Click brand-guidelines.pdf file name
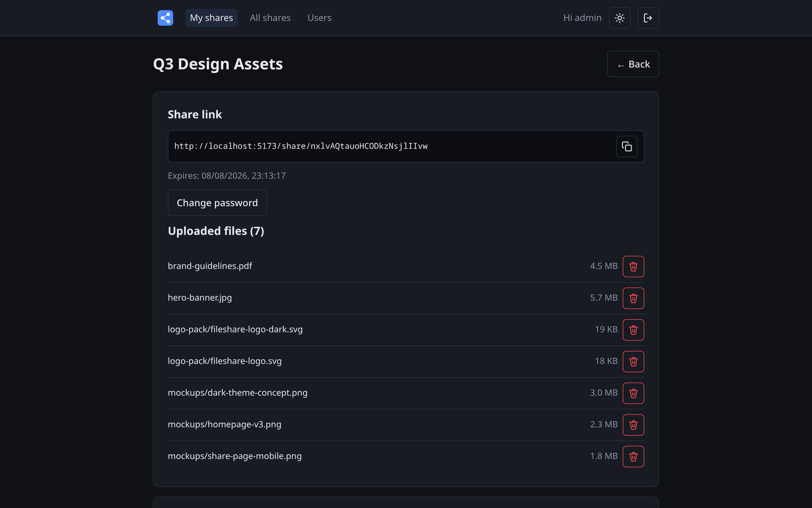 (210, 266)
